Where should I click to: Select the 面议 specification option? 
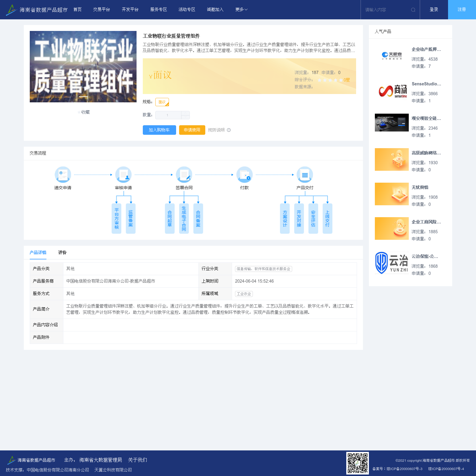pyautogui.click(x=162, y=102)
